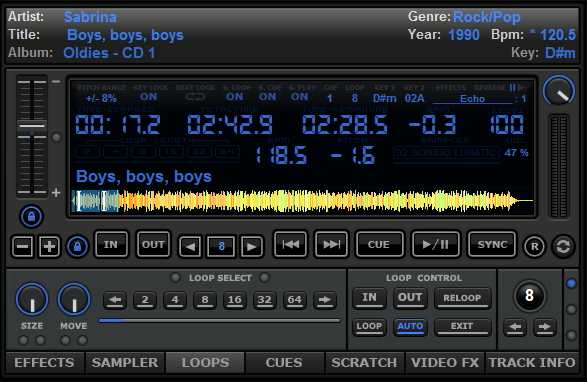Image resolution: width=587 pixels, height=382 pixels.
Task: Click the circular refresh arrows icon
Action: [x=563, y=246]
